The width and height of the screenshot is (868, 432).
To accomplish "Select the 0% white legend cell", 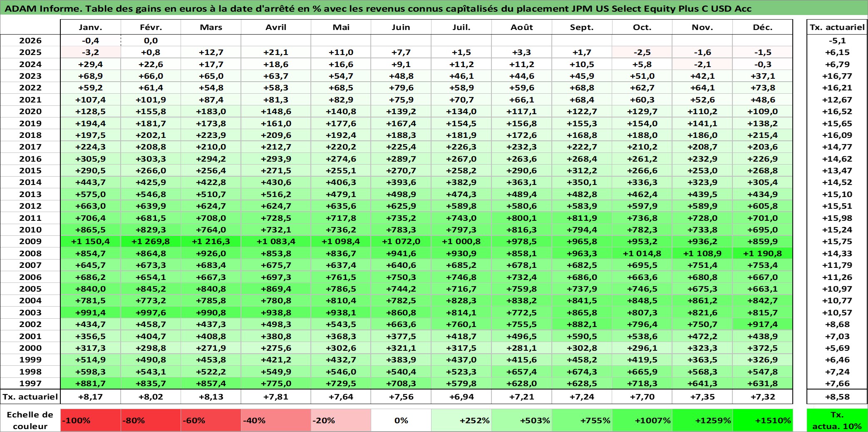I will tap(401, 420).
